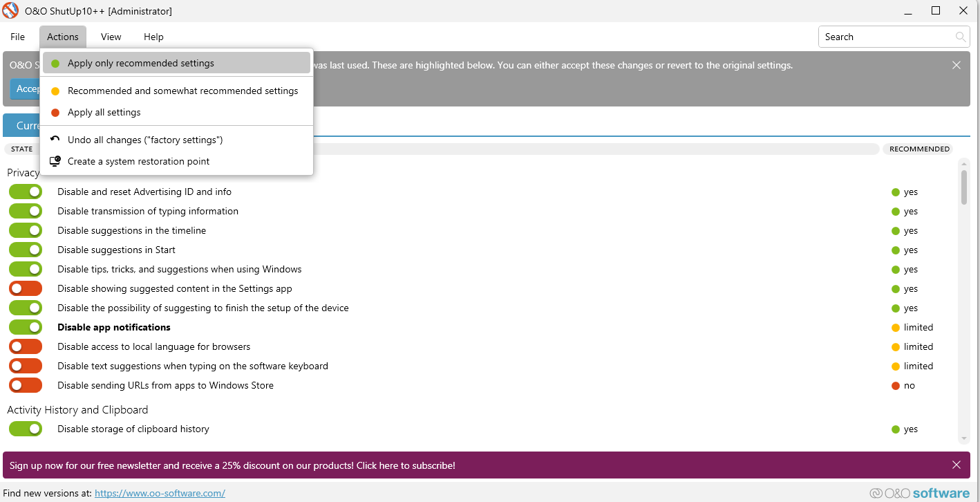Viewport: 980px width, 502px height.
Task: Click the "Find new versions at:" status text
Action: (x=48, y=493)
